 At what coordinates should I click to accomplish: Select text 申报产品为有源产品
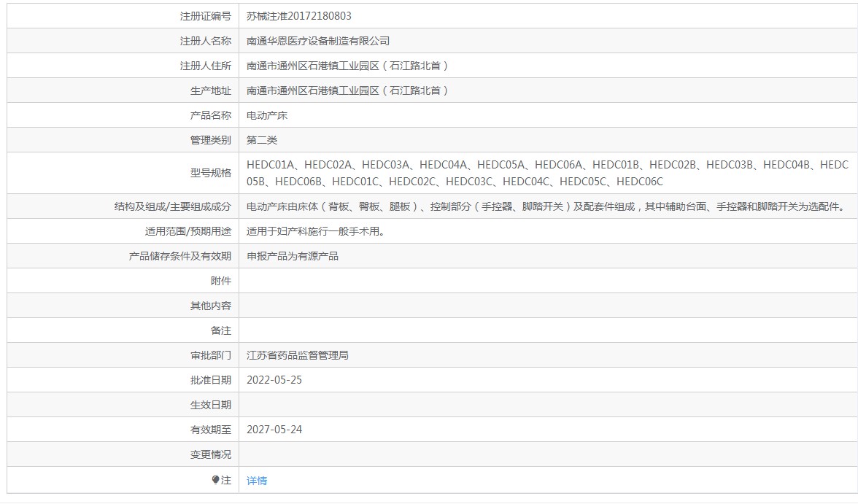tap(292, 256)
